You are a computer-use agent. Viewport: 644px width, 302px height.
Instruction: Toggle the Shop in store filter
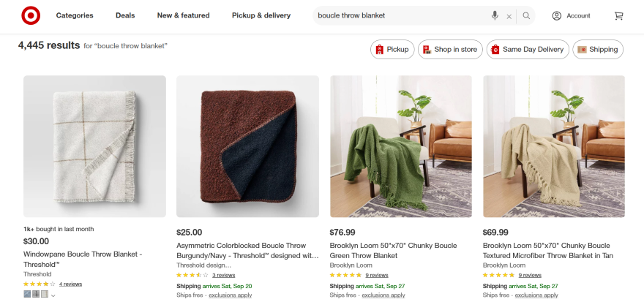(x=449, y=50)
